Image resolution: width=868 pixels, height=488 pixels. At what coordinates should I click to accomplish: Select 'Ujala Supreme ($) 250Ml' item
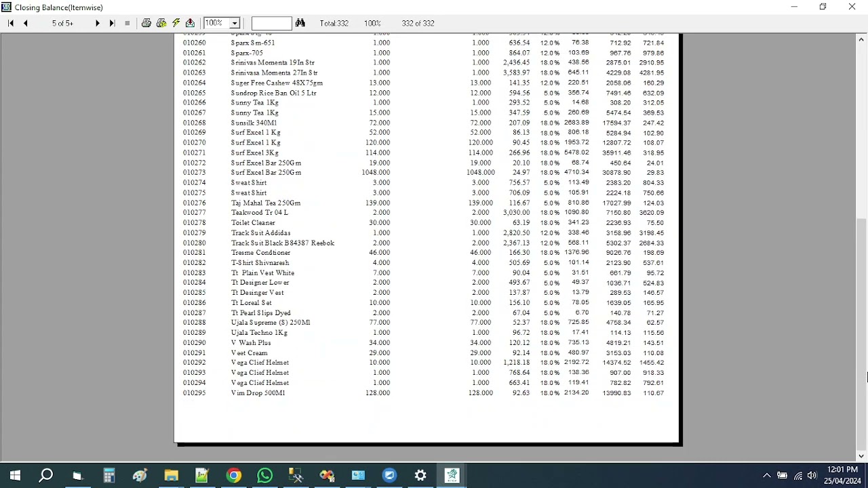pos(271,323)
